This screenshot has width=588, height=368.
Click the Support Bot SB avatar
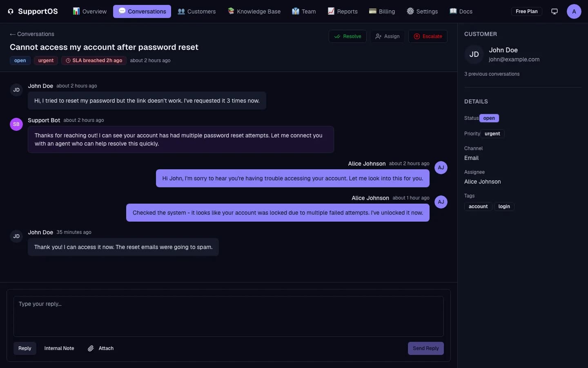coord(16,124)
